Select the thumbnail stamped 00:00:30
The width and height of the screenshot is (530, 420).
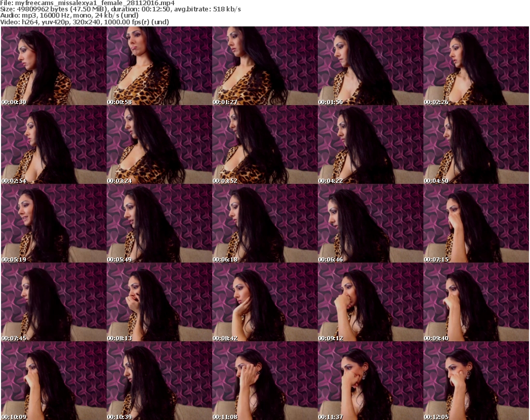(x=54, y=66)
